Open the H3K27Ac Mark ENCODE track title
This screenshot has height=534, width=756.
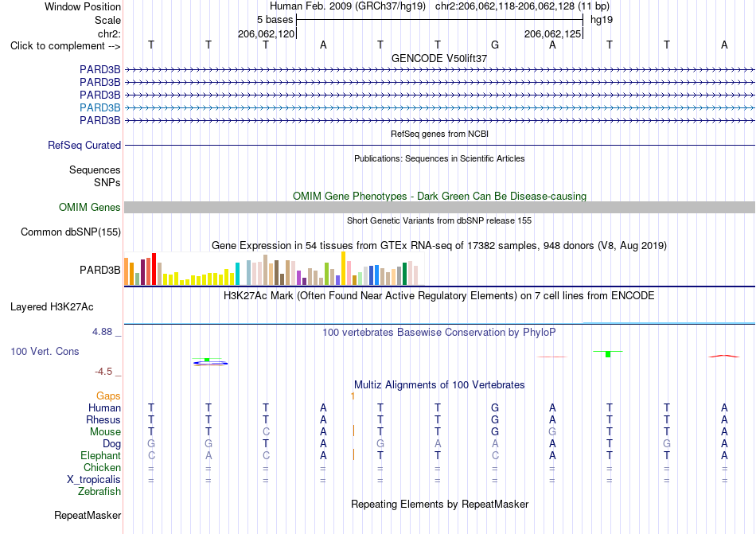point(439,296)
